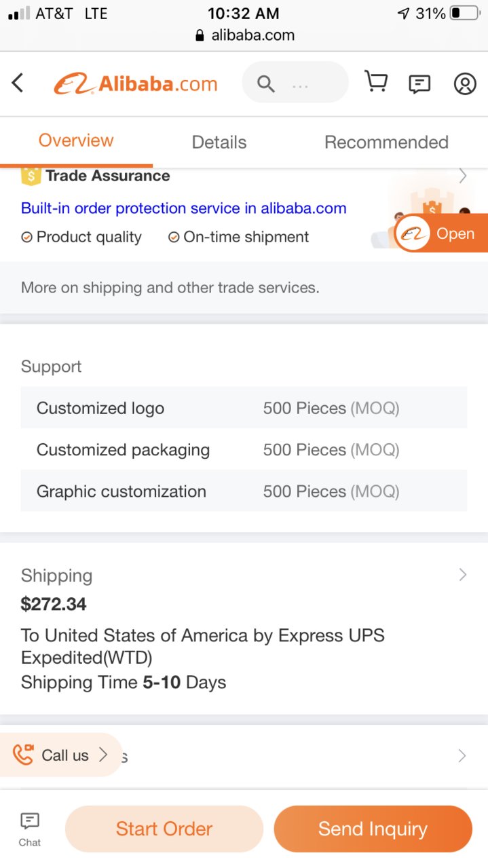
Task: Expand the Trade Assurance chevron
Action: pos(463,176)
